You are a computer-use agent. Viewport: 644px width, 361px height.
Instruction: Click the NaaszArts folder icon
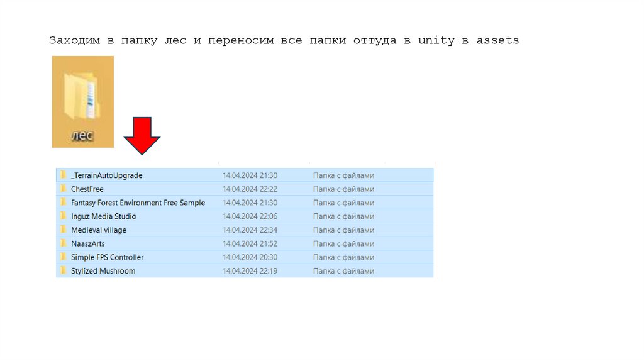pos(64,243)
